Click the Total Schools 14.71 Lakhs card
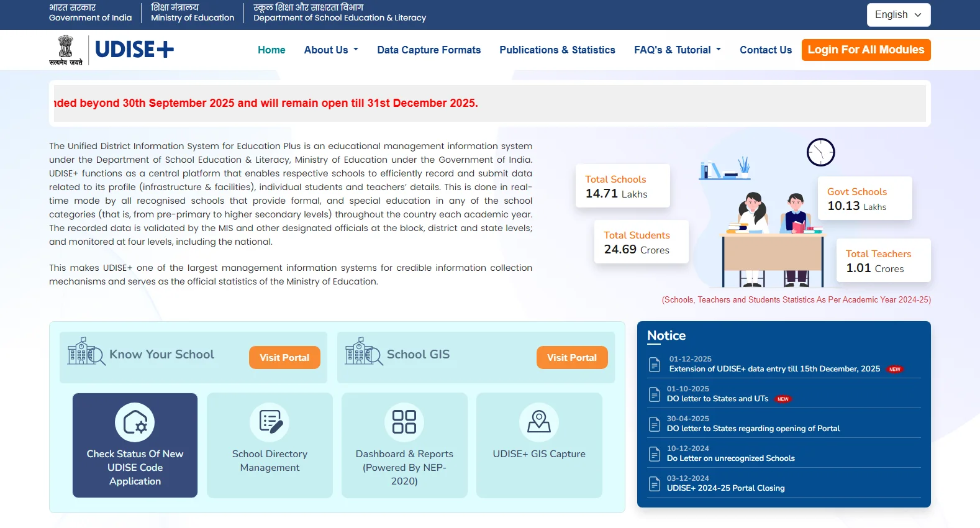 click(x=623, y=186)
